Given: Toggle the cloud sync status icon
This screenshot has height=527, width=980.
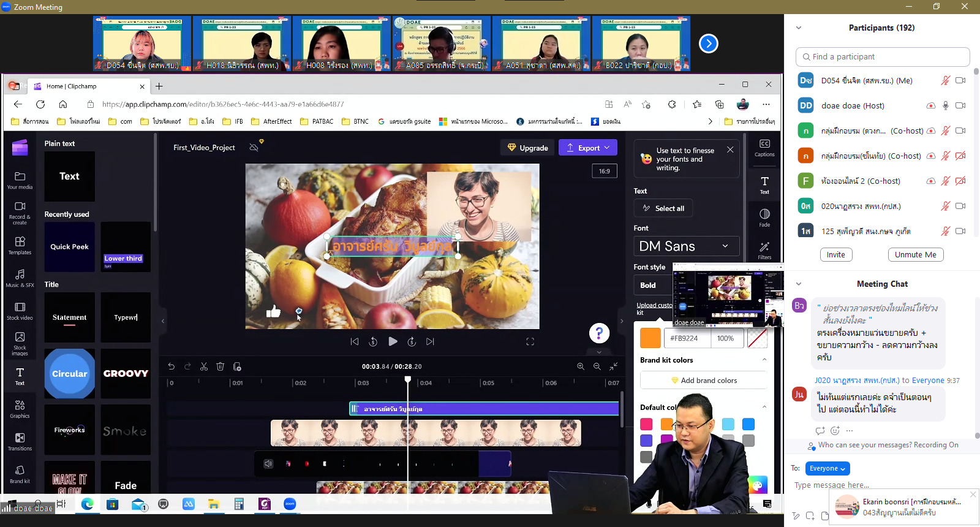Looking at the screenshot, I should [x=254, y=148].
